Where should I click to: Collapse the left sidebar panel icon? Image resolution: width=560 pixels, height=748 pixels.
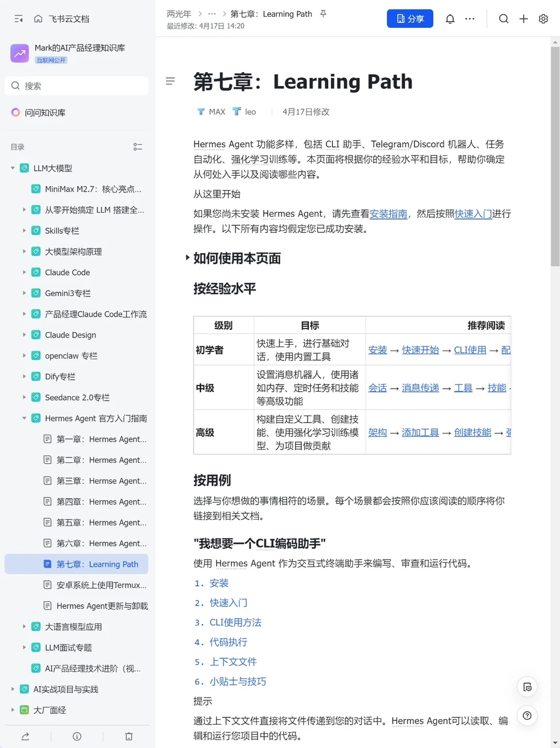point(19,19)
